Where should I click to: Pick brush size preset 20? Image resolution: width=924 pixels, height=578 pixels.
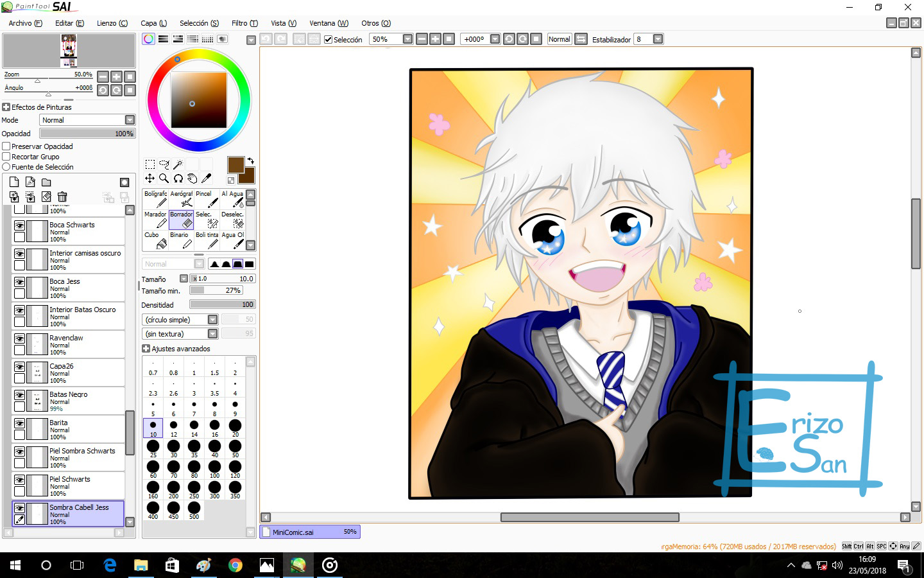point(235,428)
